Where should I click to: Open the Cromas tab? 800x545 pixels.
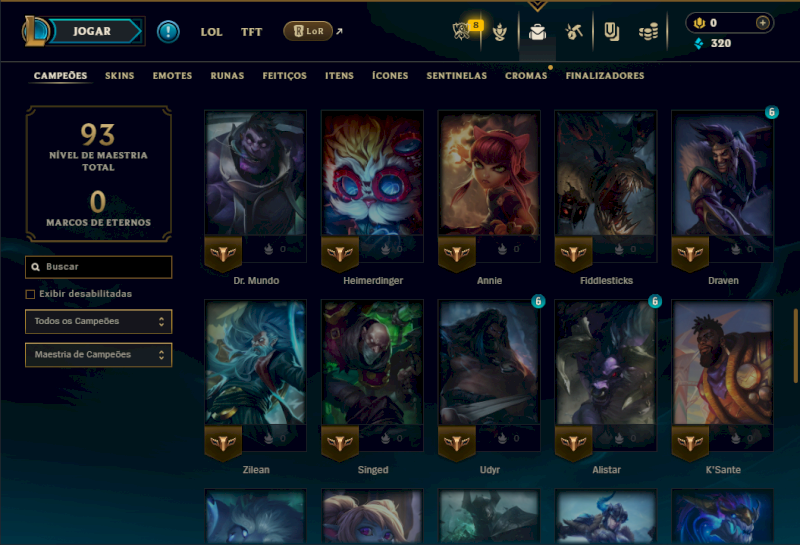point(526,76)
